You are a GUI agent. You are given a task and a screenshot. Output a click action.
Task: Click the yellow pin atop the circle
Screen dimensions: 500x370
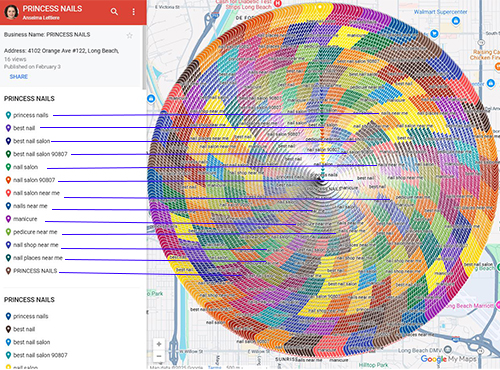pos(320,8)
